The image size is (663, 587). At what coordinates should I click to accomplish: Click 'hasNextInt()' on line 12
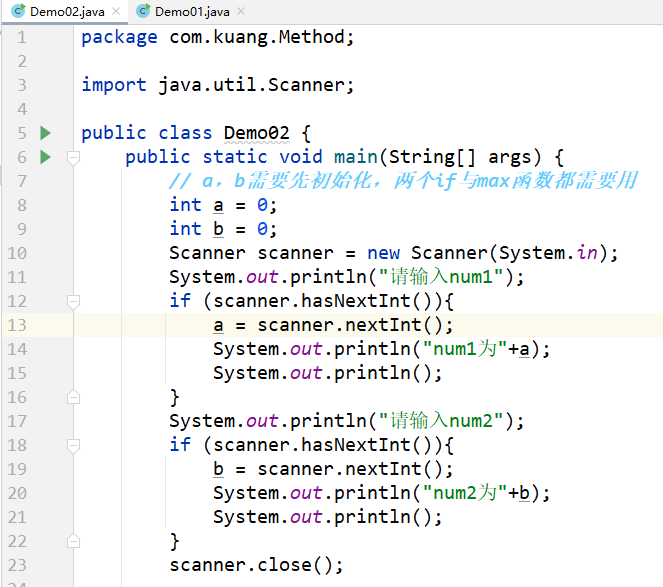(367, 301)
